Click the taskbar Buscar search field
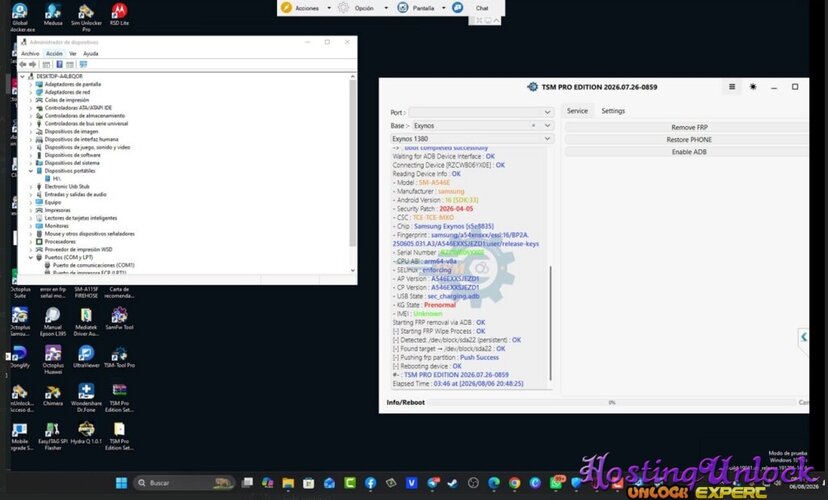 pos(184,483)
